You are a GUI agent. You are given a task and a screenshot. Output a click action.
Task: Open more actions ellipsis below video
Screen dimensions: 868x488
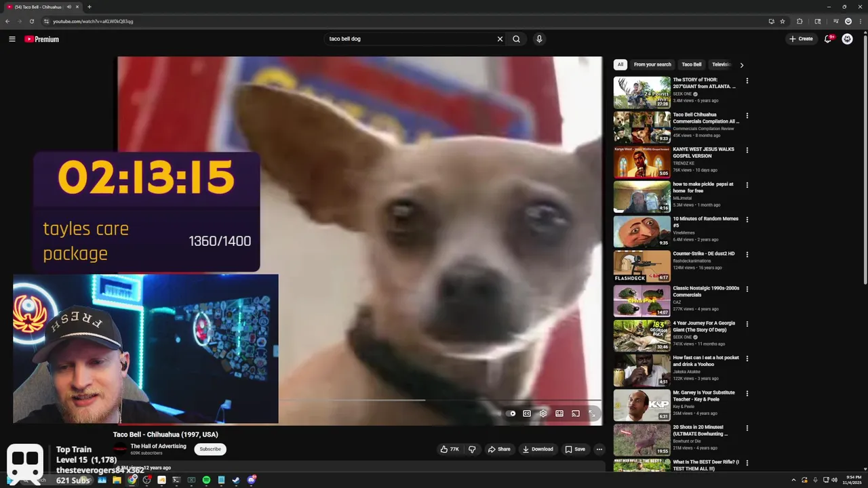(x=599, y=449)
